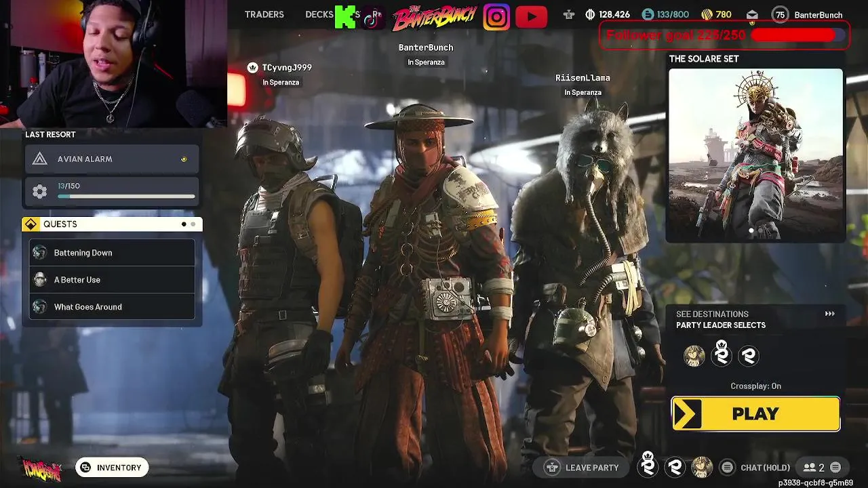Image resolution: width=868 pixels, height=488 pixels.
Task: Click the raider token icon left of coins
Action: pos(569,15)
